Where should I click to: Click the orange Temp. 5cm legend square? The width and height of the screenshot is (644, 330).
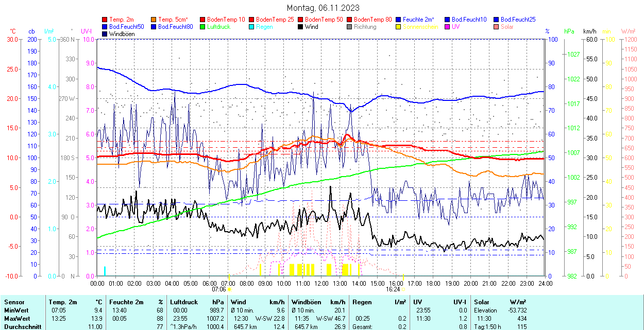click(154, 20)
